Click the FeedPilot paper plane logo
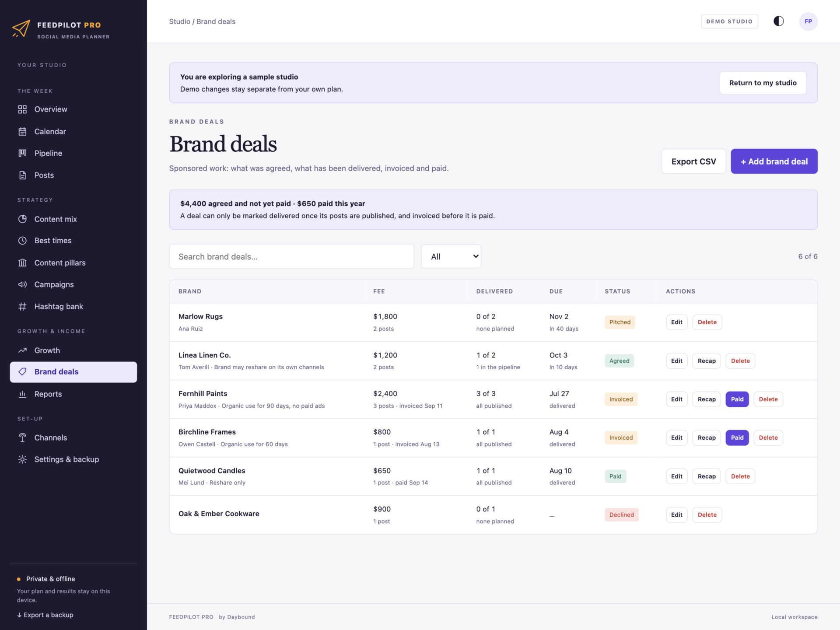840x630 pixels. [x=21, y=29]
